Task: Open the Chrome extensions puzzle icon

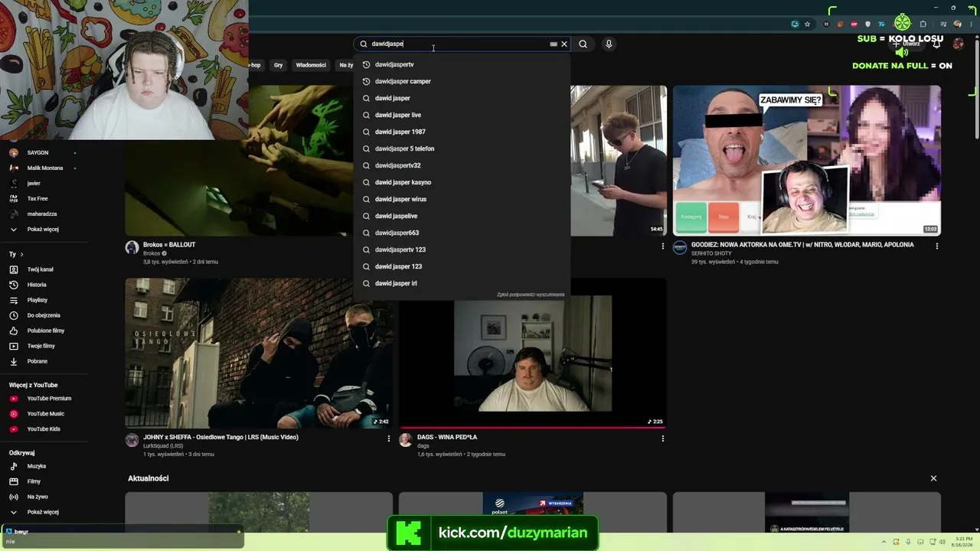Action: [923, 24]
